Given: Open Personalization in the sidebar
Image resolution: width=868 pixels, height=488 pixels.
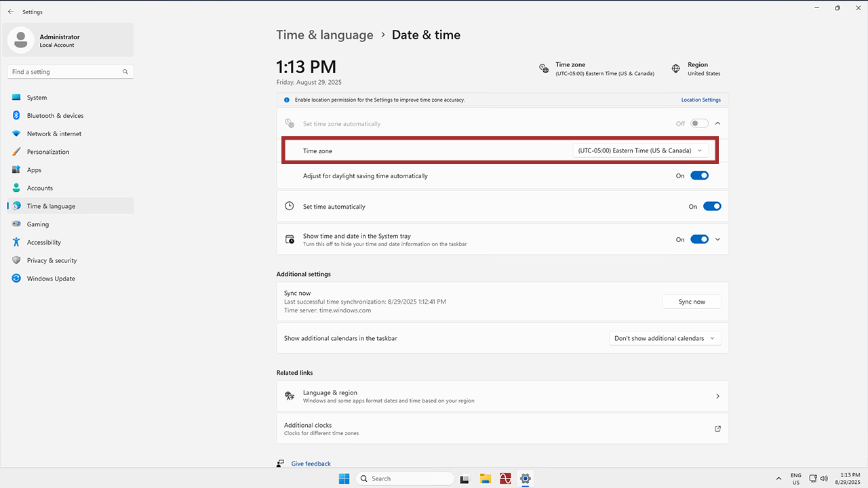Looking at the screenshot, I should 47,152.
